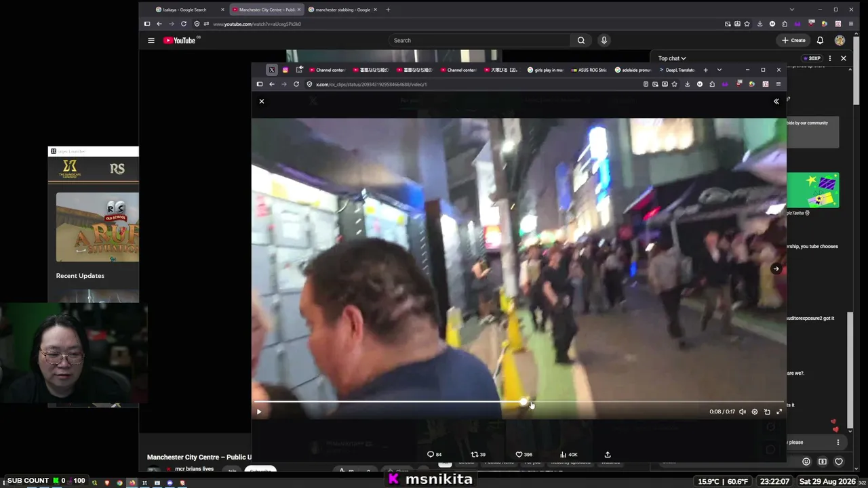Open the YouTube account avatar menu

point(840,41)
